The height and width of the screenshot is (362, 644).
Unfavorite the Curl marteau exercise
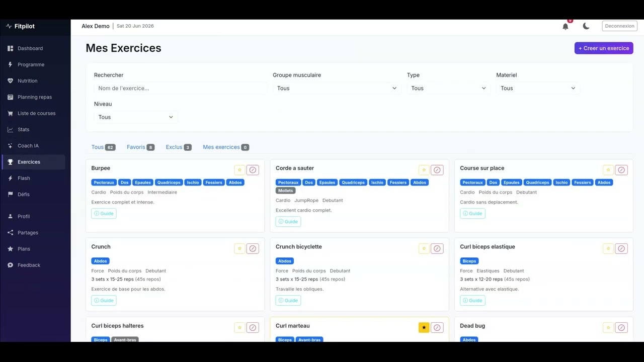click(424, 327)
